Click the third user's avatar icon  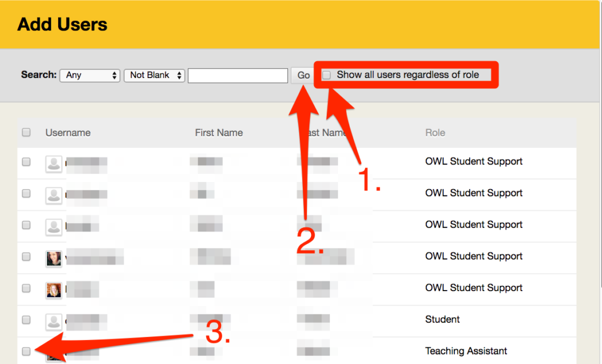tap(53, 226)
